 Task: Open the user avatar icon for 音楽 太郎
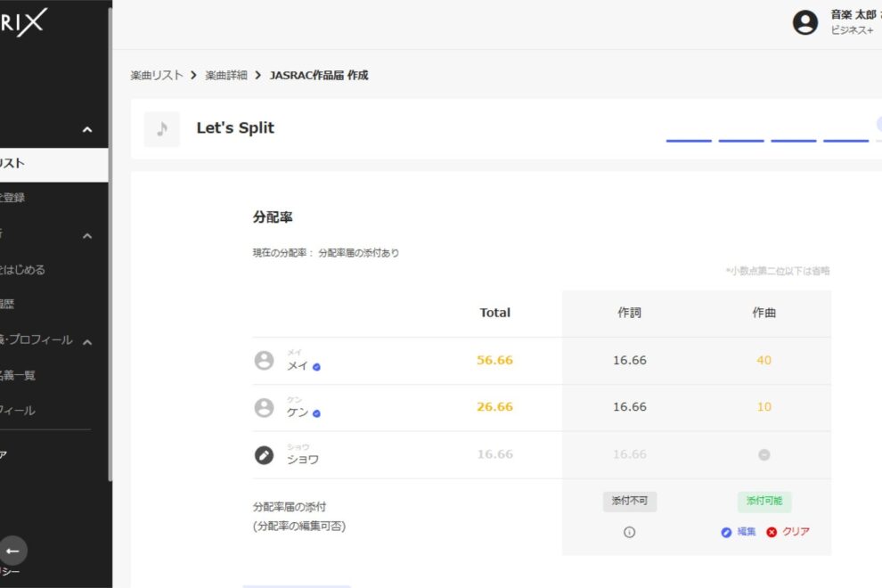[x=804, y=24]
